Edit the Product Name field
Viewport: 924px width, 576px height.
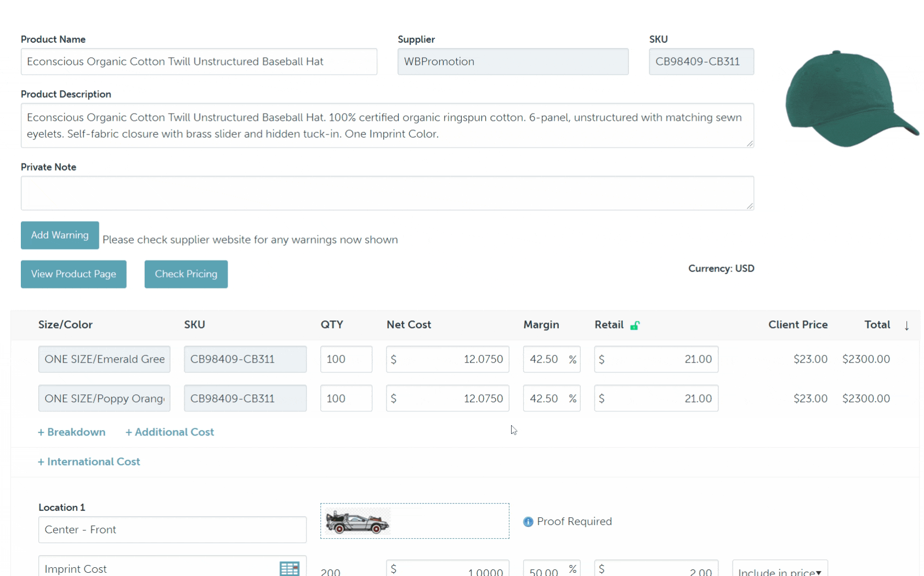click(199, 62)
